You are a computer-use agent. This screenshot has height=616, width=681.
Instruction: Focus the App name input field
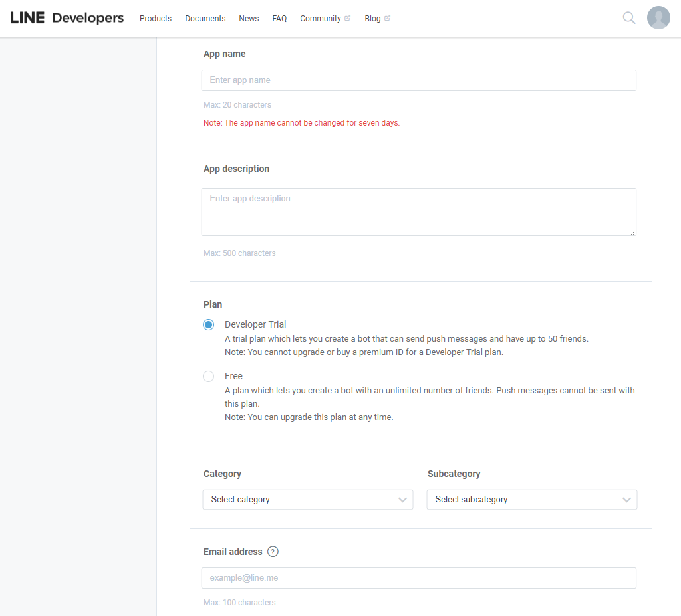[x=419, y=80]
